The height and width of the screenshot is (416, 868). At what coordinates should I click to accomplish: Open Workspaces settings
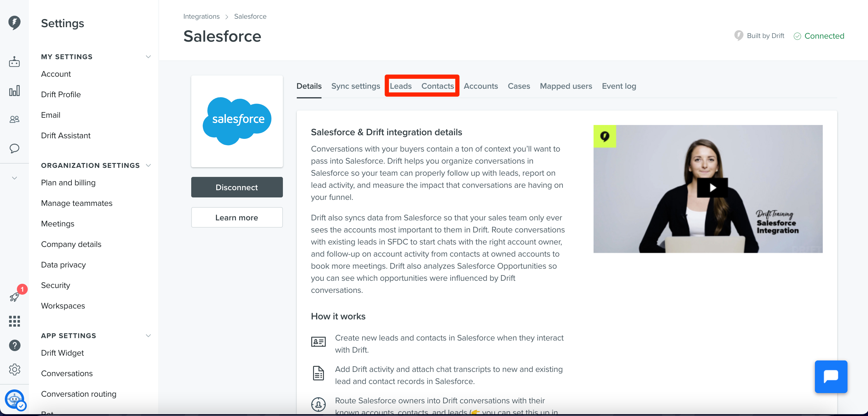63,306
